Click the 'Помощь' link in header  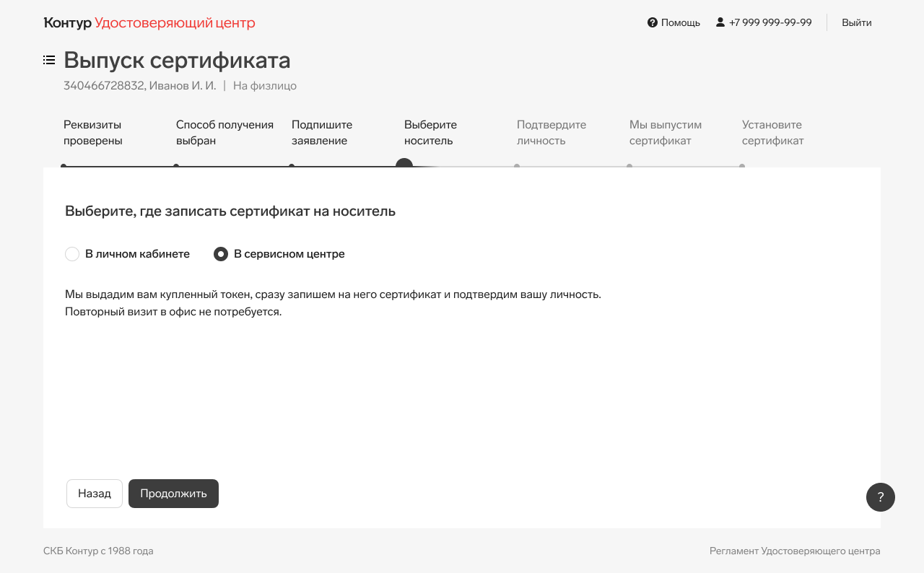pos(680,22)
